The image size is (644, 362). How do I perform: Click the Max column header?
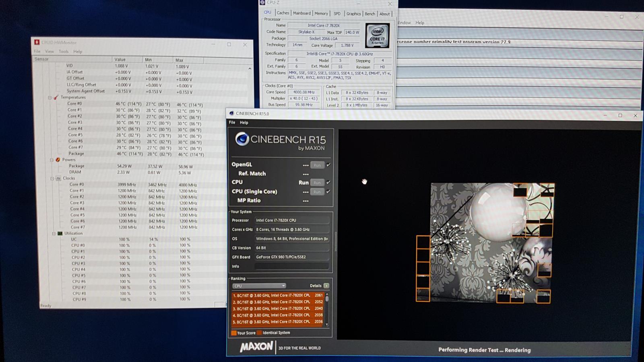188,60
